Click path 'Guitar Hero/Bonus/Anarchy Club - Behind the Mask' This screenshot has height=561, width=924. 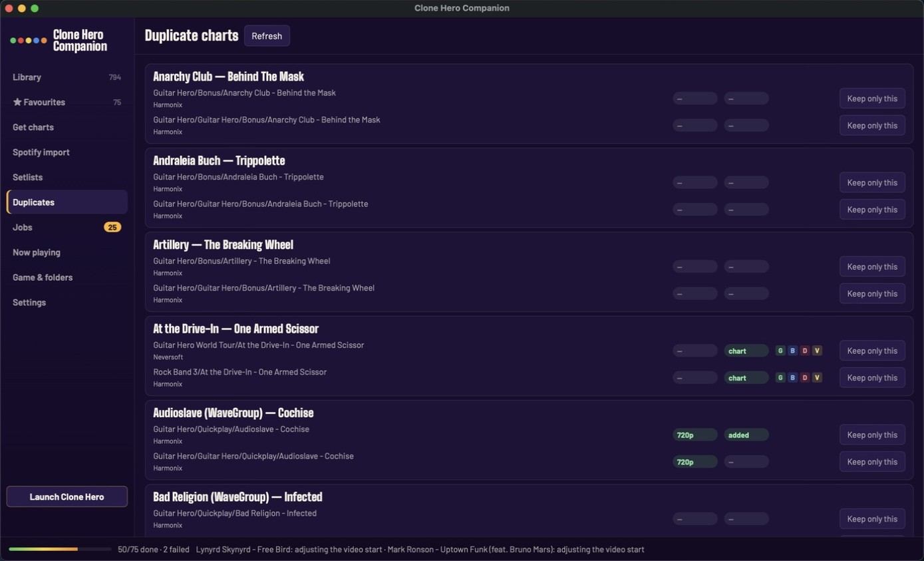pos(244,93)
